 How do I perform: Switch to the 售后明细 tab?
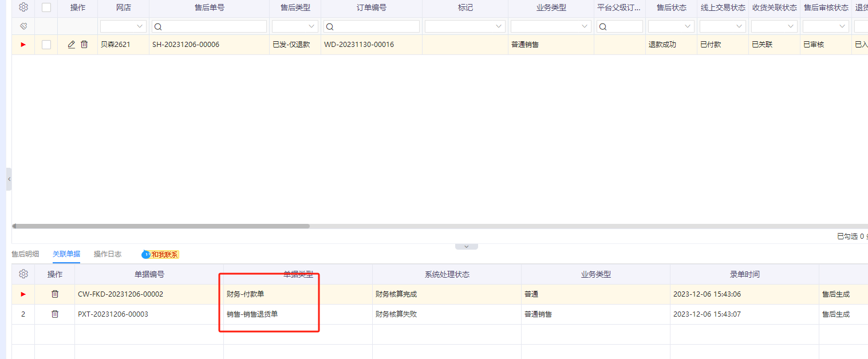[25, 254]
